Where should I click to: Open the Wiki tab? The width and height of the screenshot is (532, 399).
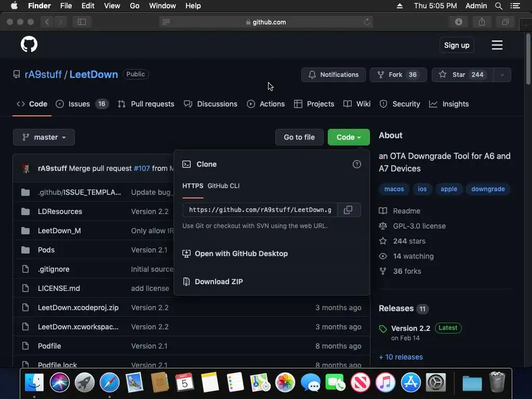[x=356, y=104]
